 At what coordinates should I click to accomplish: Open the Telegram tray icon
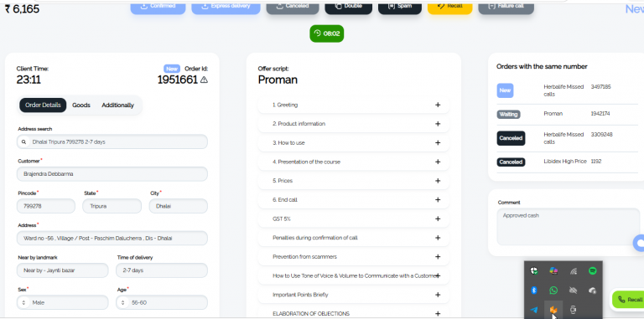(534, 310)
